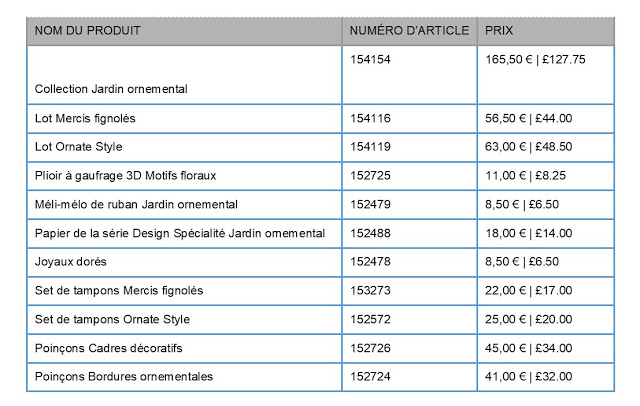
Task: Click the price 18,00 € | £14.00
Action: point(528,233)
